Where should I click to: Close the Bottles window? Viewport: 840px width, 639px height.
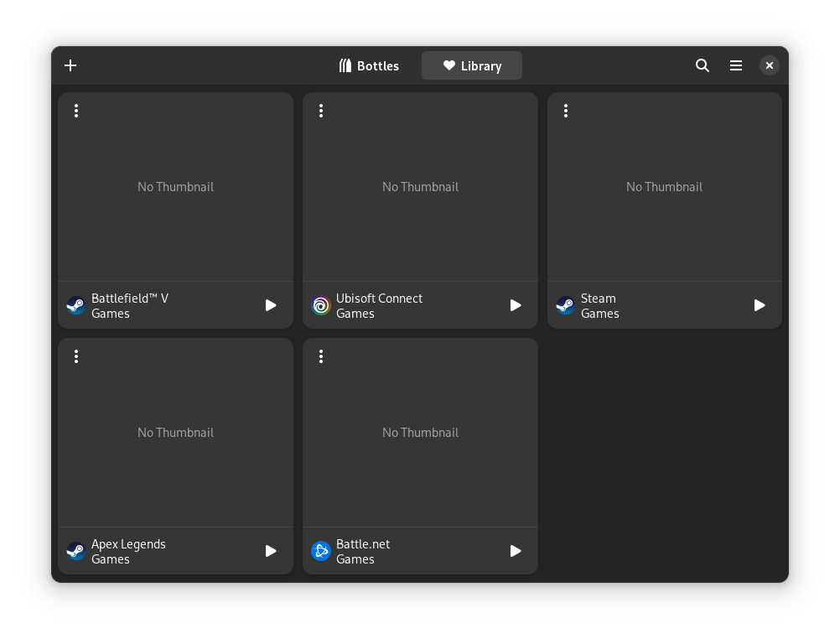pyautogui.click(x=769, y=65)
